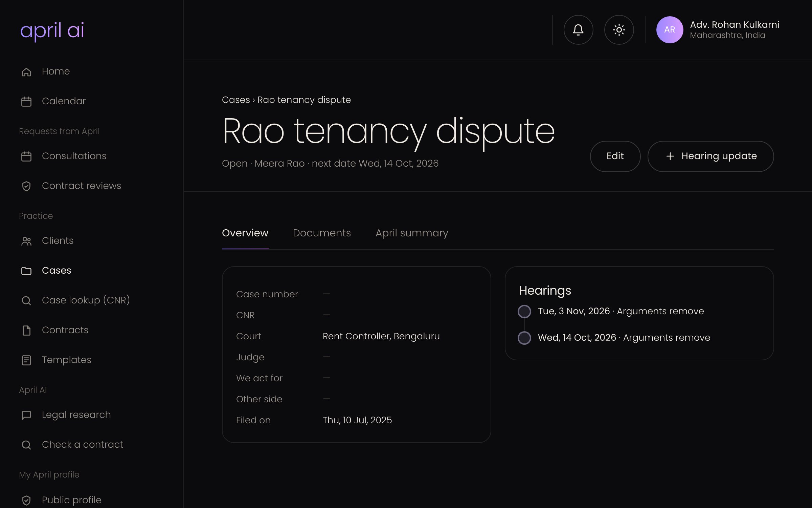The image size is (812, 508).
Task: Click the Check a contract search icon
Action: point(26,445)
